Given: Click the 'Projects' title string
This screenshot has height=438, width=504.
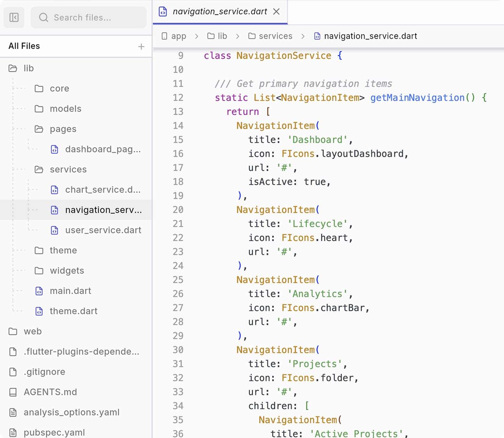Looking at the screenshot, I should (315, 364).
